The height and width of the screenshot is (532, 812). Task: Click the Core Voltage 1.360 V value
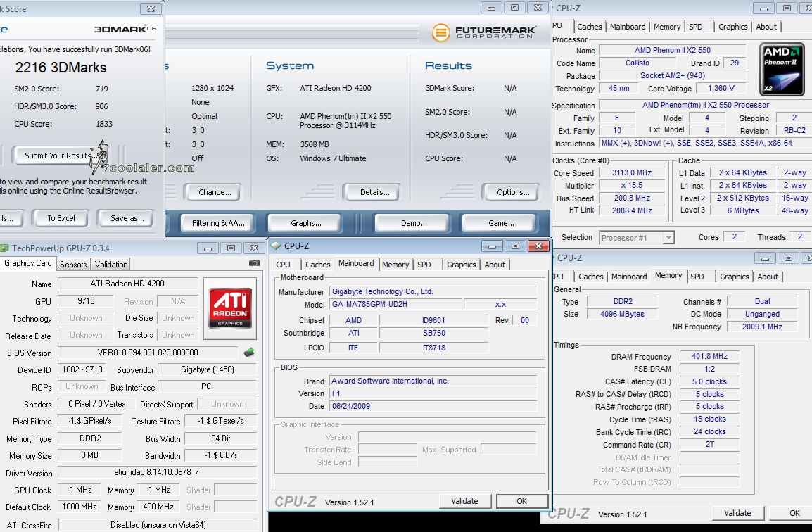(721, 88)
